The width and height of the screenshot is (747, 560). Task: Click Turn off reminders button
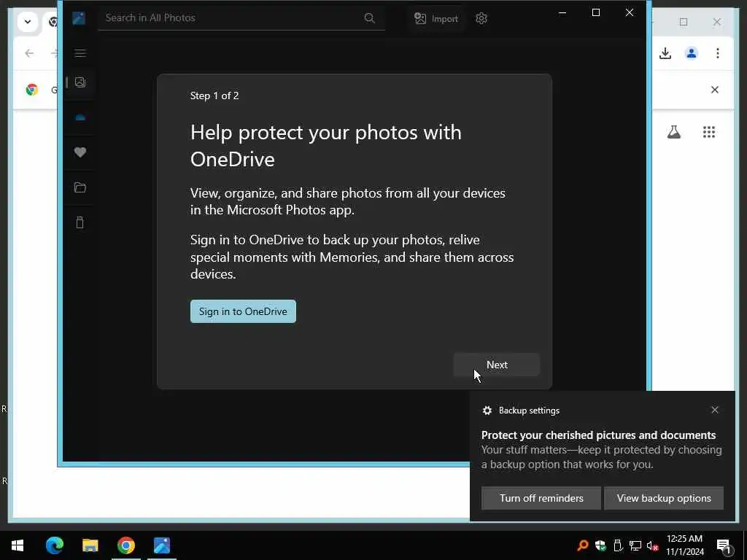(541, 498)
